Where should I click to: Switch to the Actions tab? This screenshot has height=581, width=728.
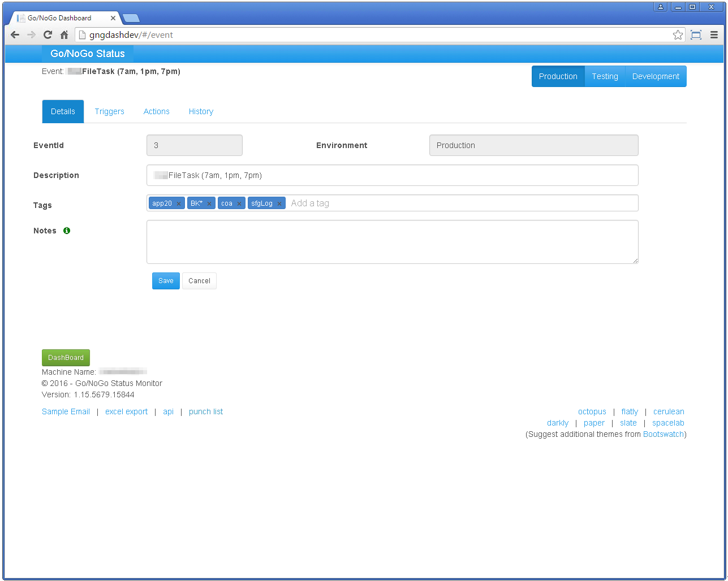click(x=156, y=111)
